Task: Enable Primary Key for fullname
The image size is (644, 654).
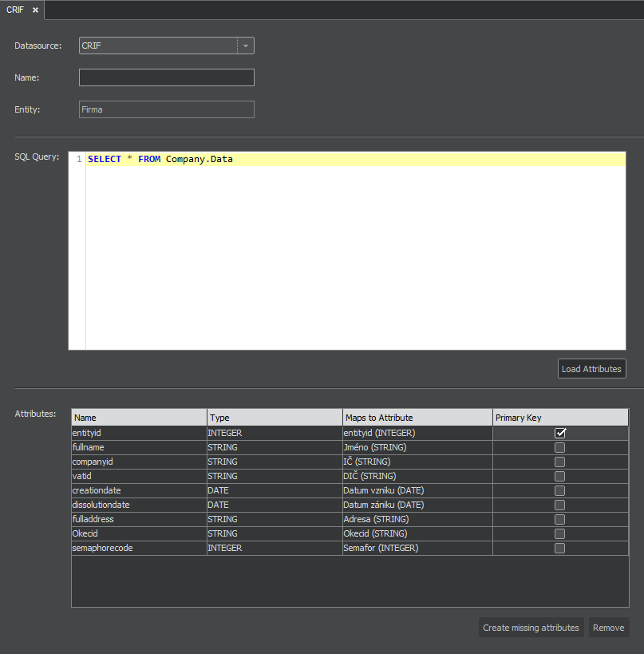Action: (559, 447)
